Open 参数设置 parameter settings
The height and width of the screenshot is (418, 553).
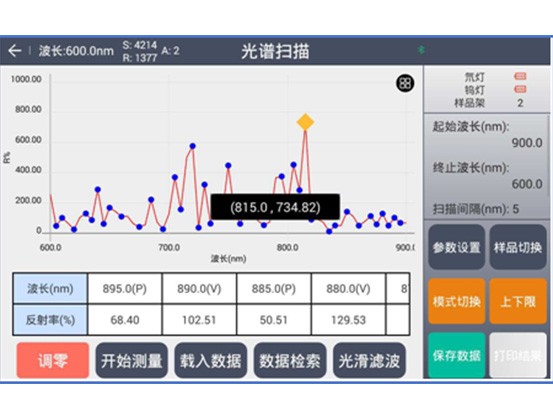pyautogui.click(x=457, y=247)
